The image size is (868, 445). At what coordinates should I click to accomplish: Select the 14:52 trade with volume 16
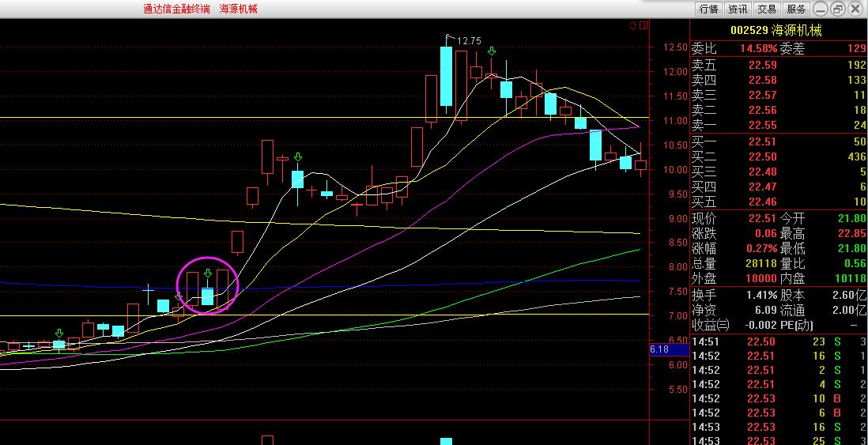[779, 356]
